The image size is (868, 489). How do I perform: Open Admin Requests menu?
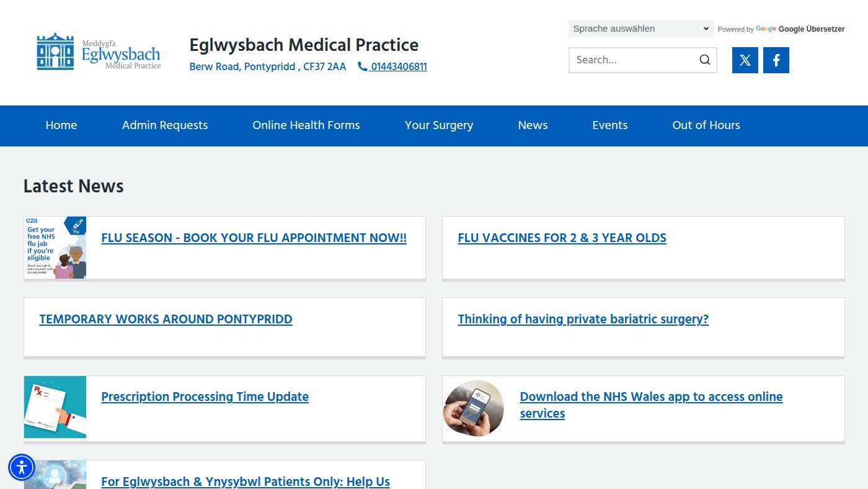point(165,125)
